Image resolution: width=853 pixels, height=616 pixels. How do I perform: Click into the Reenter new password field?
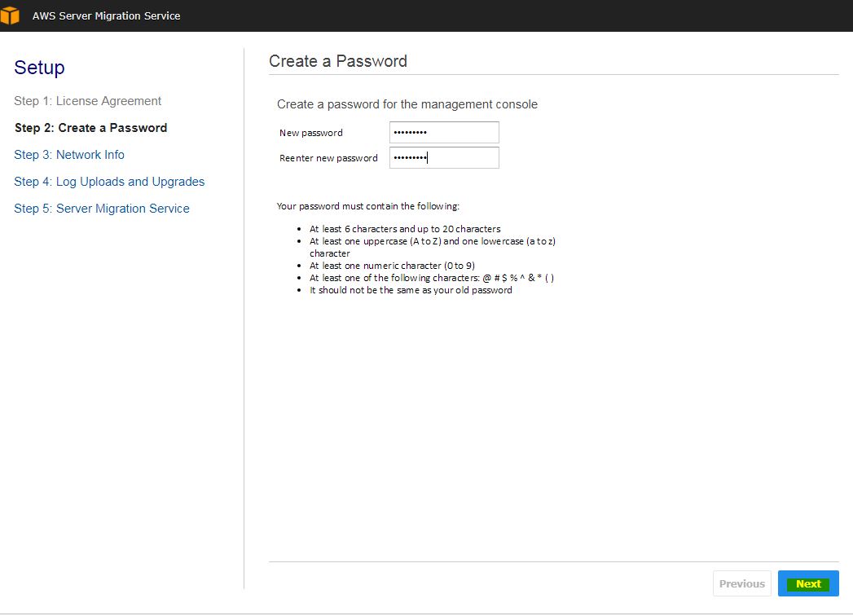pos(444,158)
